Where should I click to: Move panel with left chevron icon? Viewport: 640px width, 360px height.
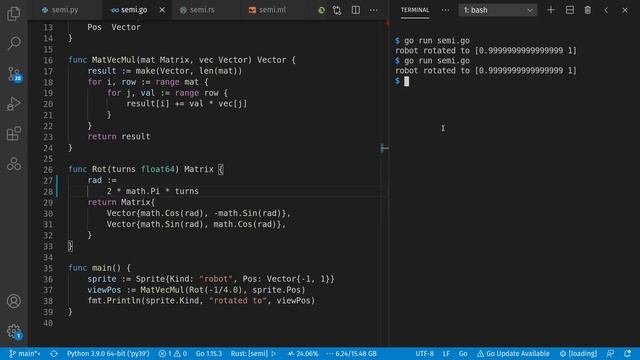click(606, 10)
